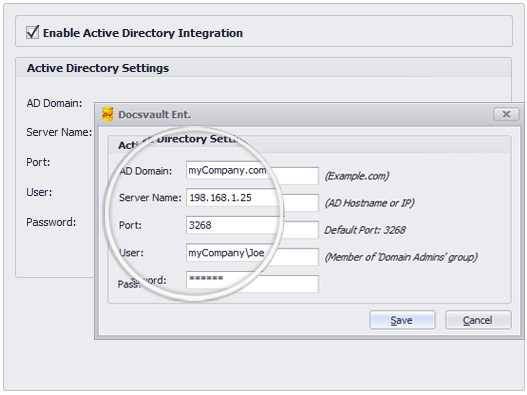Click the AD Domain field showing myCompany.com
The height and width of the screenshot is (395, 527).
(252, 173)
